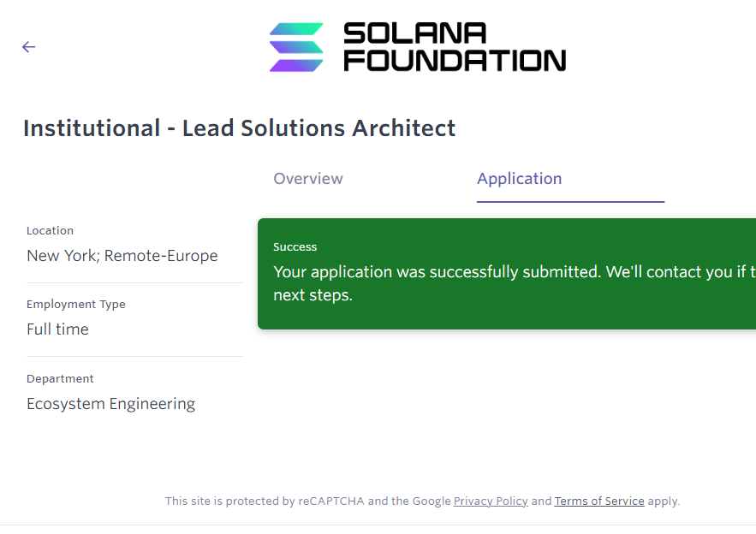The width and height of the screenshot is (756, 534).
Task: Click the Location label
Action: (51, 231)
